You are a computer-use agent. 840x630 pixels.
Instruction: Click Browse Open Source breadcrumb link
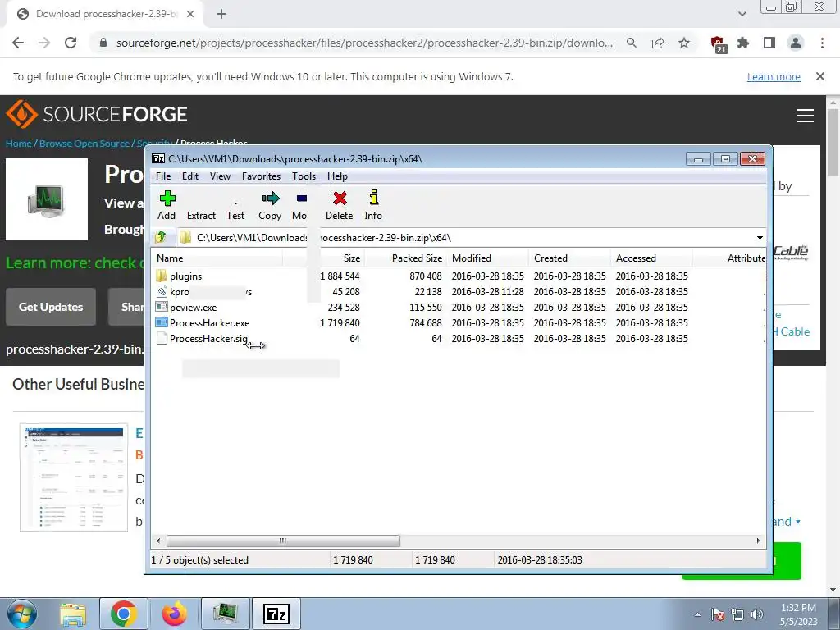[x=84, y=144]
